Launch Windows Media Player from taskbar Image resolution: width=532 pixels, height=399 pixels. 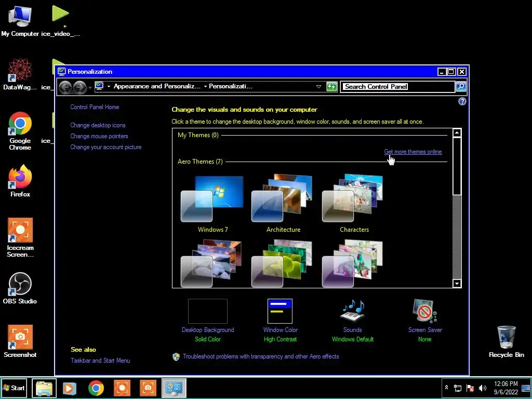point(70,388)
